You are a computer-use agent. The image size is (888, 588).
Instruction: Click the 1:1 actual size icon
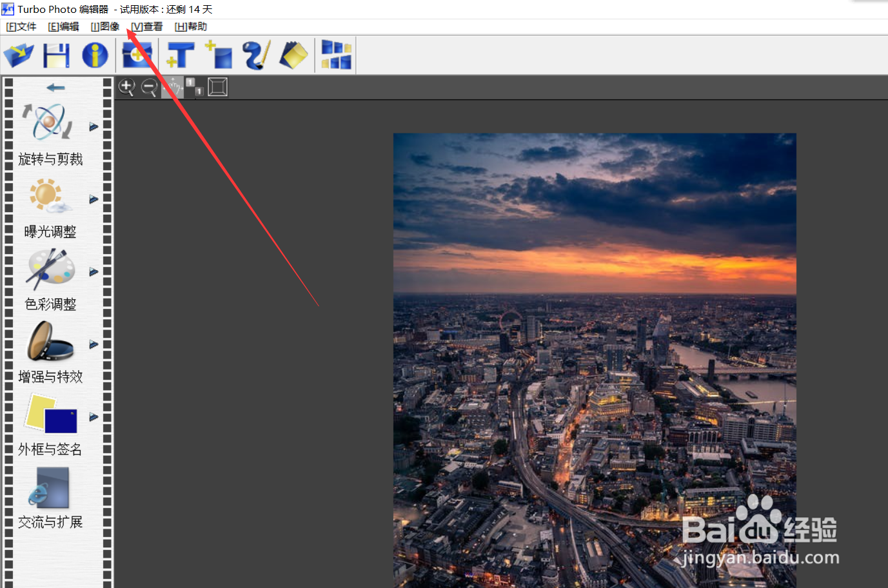pos(195,87)
